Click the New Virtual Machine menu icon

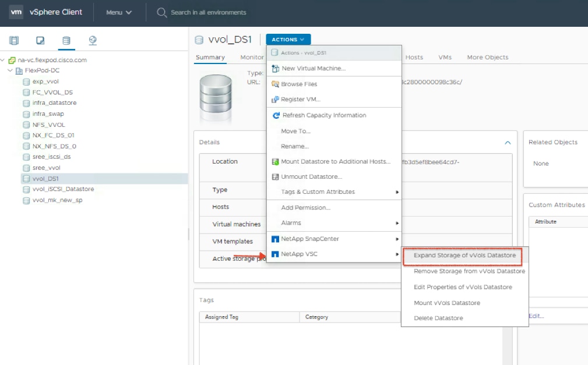pyautogui.click(x=275, y=68)
